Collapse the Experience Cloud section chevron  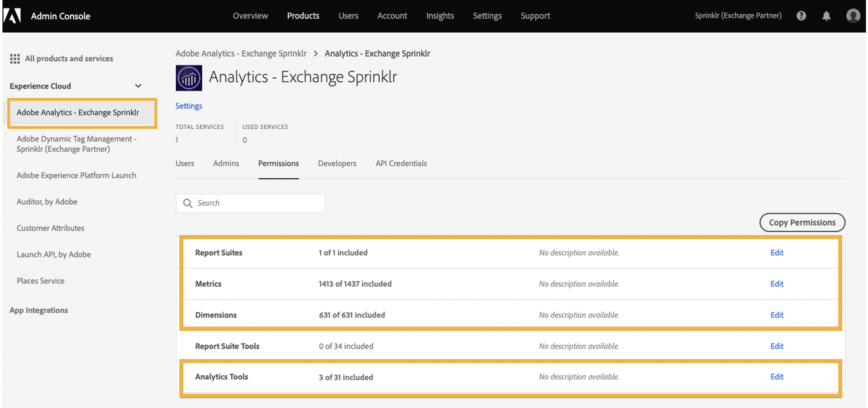tap(138, 86)
